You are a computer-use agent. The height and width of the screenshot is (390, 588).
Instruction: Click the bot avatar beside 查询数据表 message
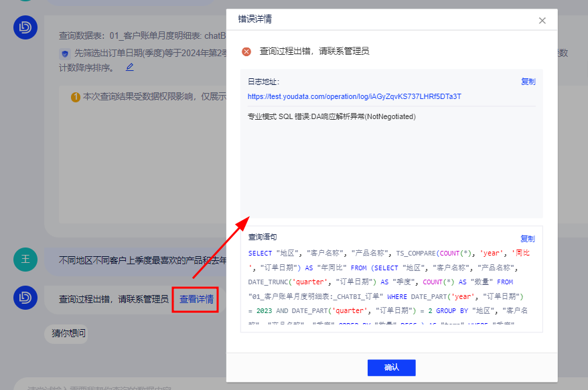[25, 27]
